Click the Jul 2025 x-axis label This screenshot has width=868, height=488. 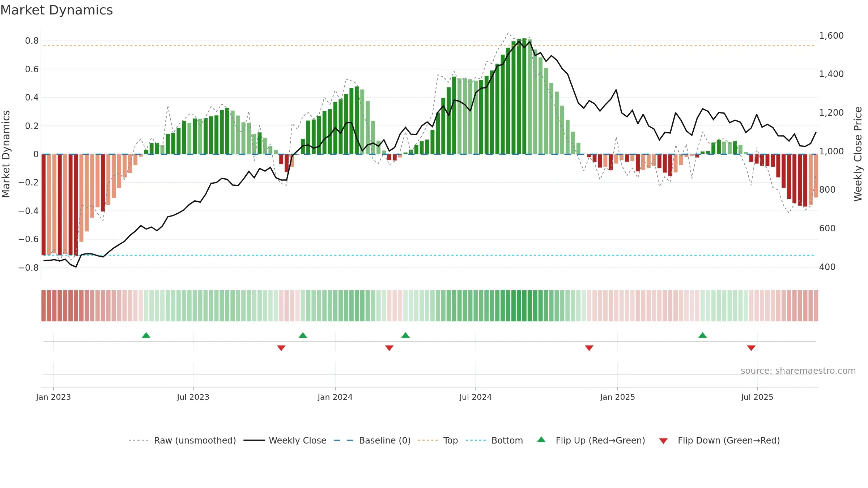pos(757,397)
